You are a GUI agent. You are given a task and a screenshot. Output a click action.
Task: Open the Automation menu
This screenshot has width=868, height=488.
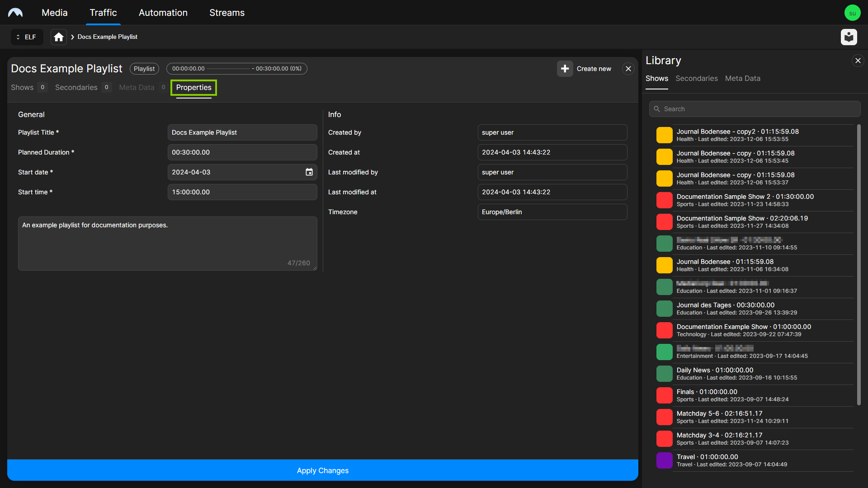coord(163,13)
